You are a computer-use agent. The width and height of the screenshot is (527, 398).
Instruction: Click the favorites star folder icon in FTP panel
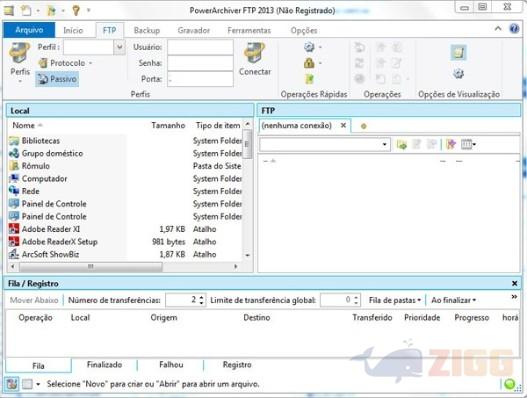click(451, 145)
